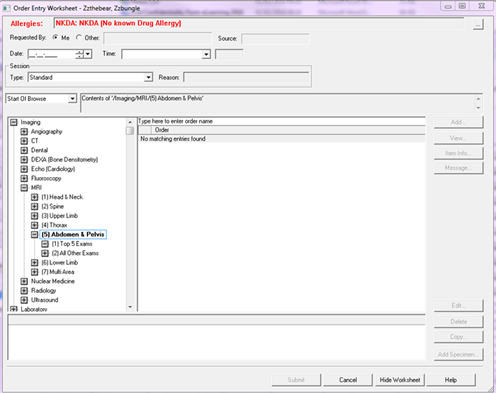Viewport: 496px width, 393px height.
Task: Click the contents path scroll up arrow
Action: point(478,99)
